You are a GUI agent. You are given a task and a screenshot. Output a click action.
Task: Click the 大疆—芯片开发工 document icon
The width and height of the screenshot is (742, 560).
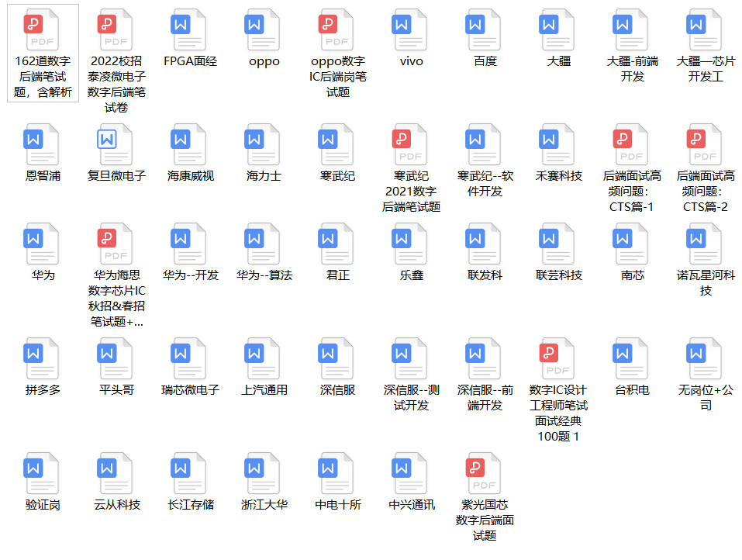(704, 29)
